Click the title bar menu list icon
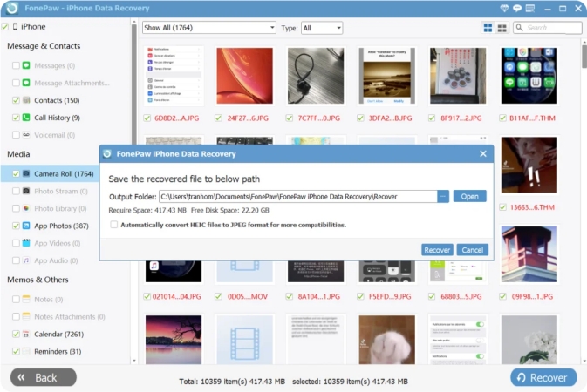 click(530, 8)
